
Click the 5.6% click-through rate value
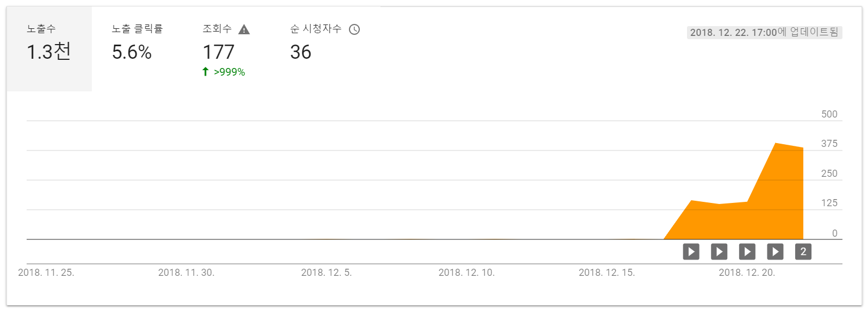132,52
